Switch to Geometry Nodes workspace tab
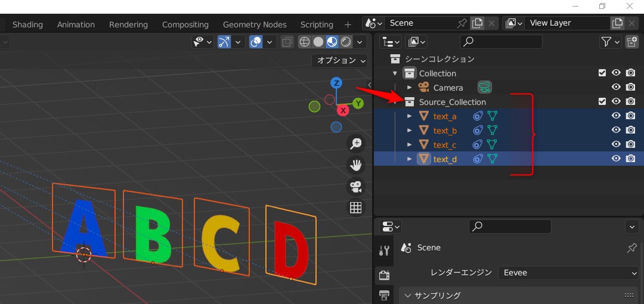 coord(255,24)
